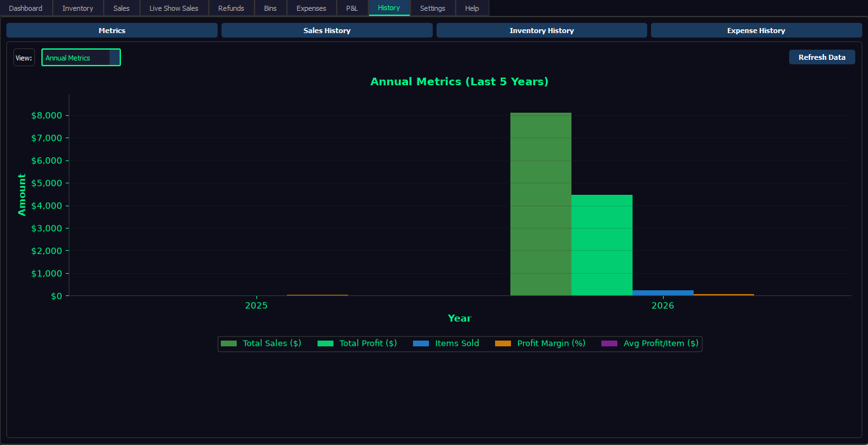The height and width of the screenshot is (445, 868).
Task: Click the Amount axis title
Action: pyautogui.click(x=22, y=195)
